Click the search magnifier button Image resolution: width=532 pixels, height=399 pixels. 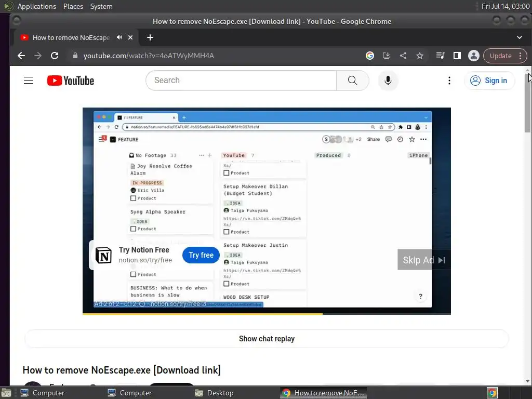click(x=353, y=81)
